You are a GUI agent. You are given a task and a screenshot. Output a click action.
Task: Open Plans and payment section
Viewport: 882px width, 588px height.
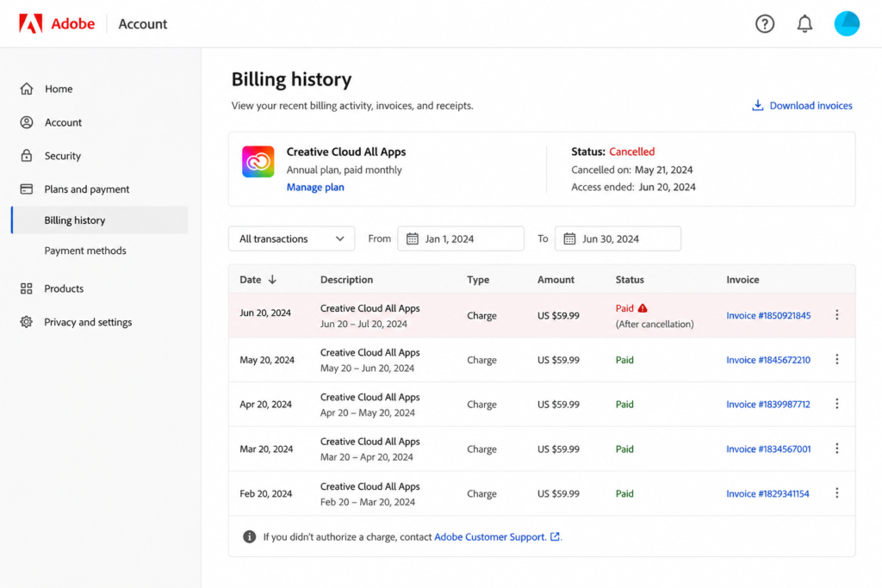tap(87, 189)
